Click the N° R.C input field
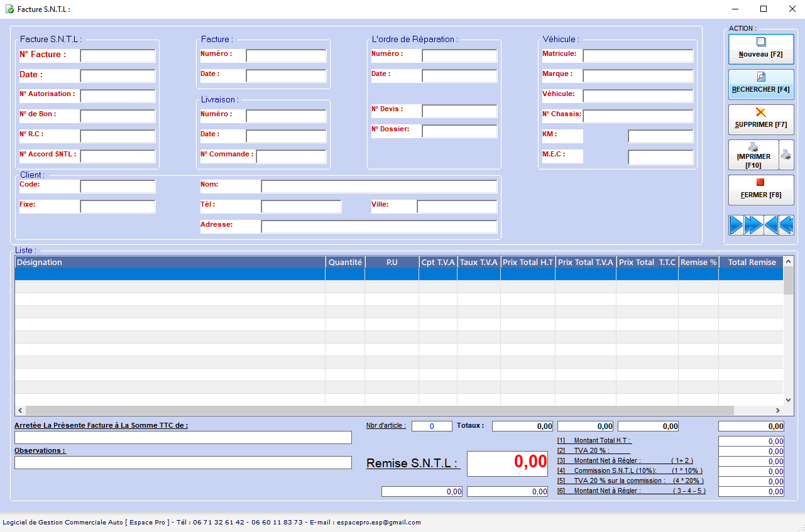 coord(118,136)
